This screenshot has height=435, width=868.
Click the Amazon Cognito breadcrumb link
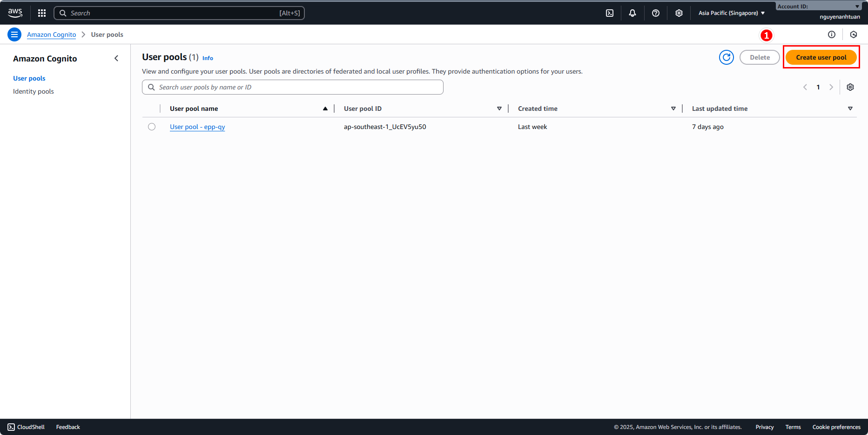tap(51, 34)
